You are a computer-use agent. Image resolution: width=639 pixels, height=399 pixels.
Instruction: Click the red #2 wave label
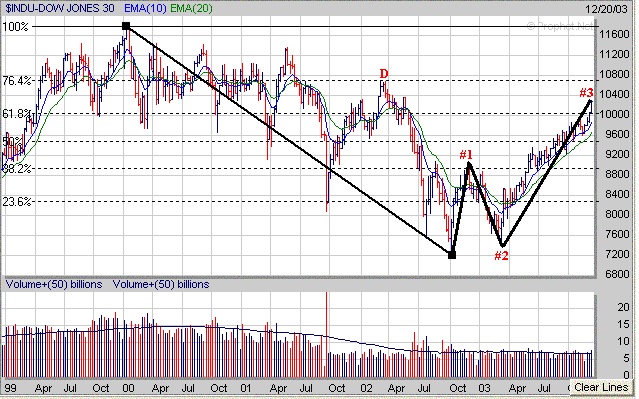(x=501, y=256)
